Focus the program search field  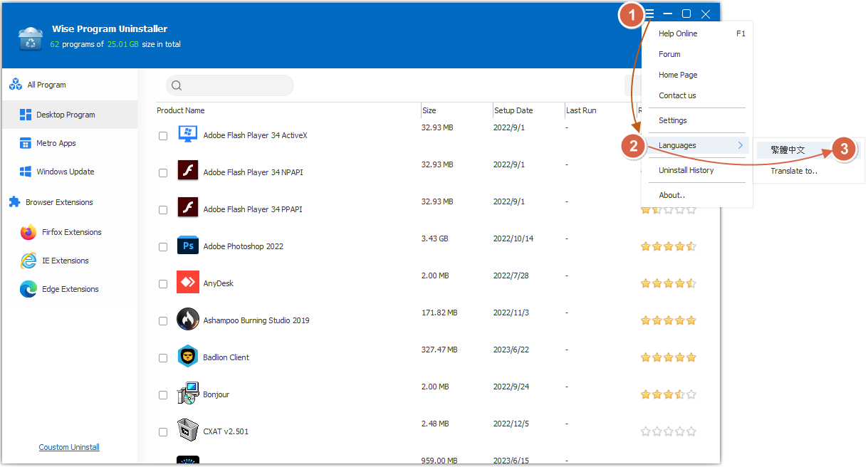coord(230,85)
